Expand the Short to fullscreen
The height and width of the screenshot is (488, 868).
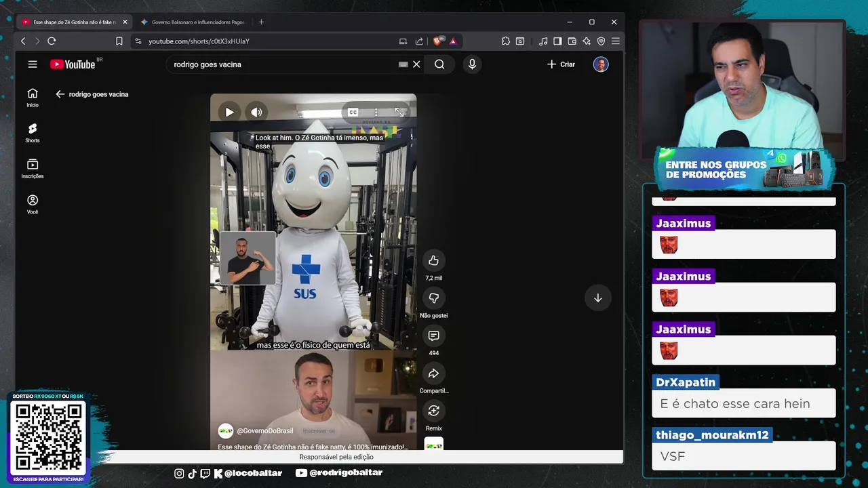pyautogui.click(x=399, y=113)
